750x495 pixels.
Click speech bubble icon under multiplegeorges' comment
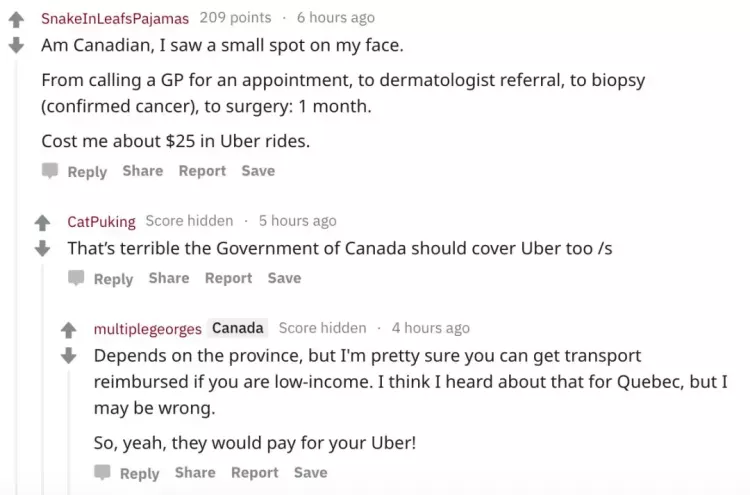(x=102, y=472)
